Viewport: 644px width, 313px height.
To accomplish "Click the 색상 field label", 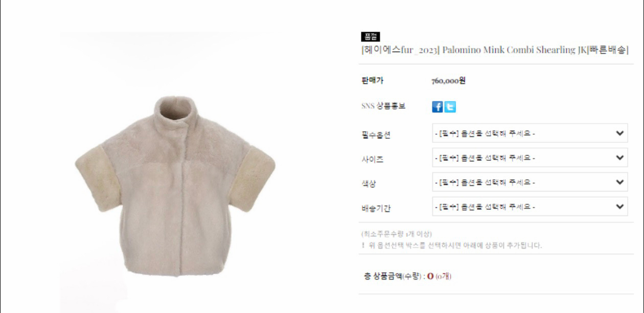I will pos(369,184).
